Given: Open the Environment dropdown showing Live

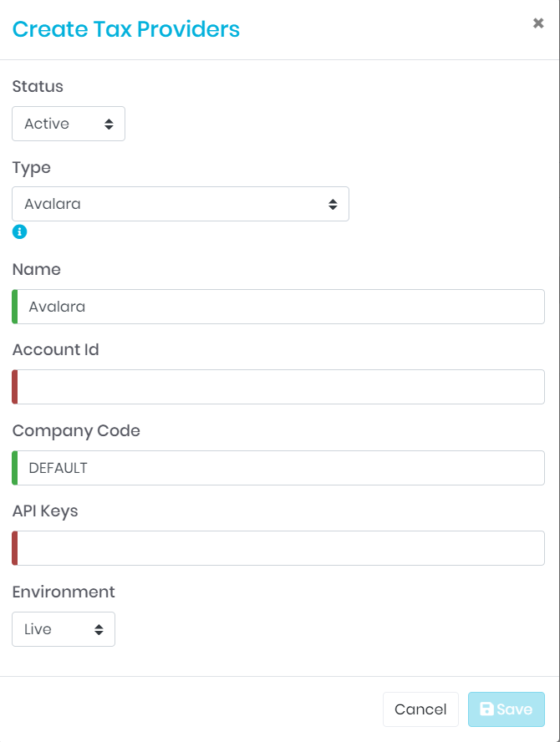Looking at the screenshot, I should tap(63, 629).
